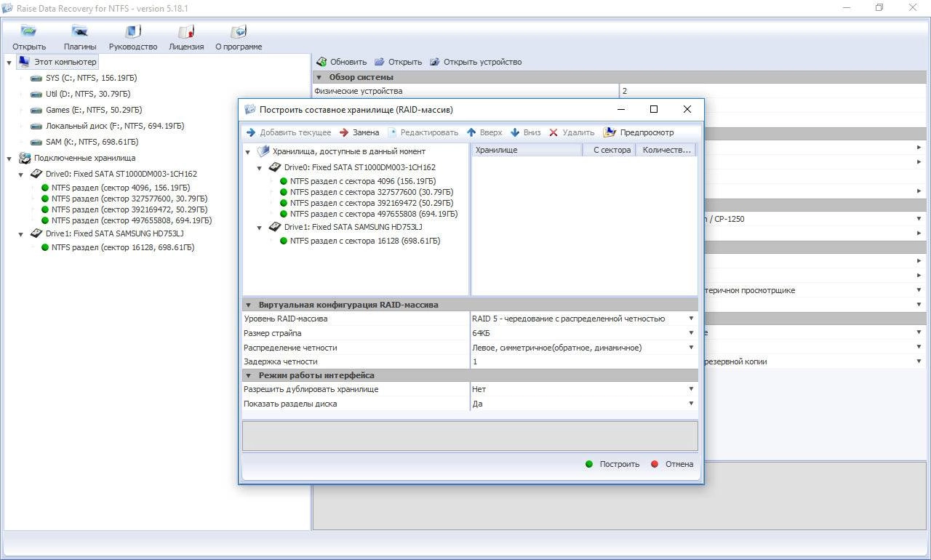931x560 pixels.
Task: Select the SYS (C:) drive icon
Action: [36, 78]
